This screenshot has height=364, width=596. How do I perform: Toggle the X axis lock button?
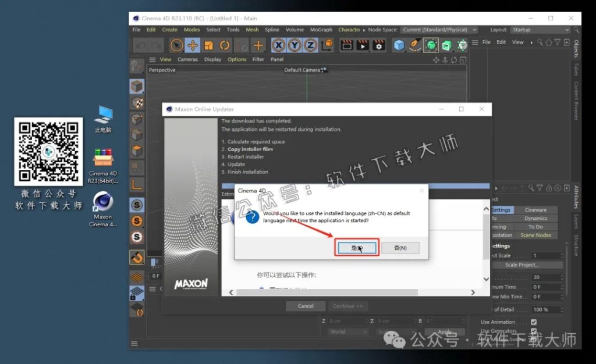(x=279, y=45)
